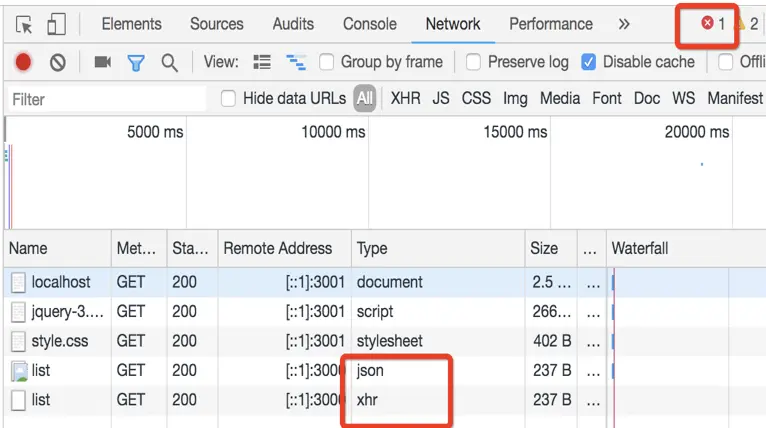Select the All filter type
The width and height of the screenshot is (766, 428).
(365, 98)
